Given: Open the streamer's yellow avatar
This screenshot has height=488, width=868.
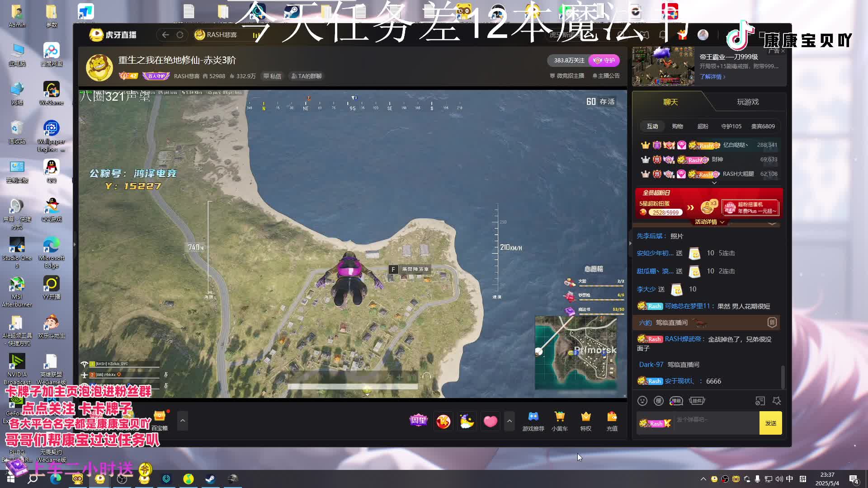Looking at the screenshot, I should pos(99,68).
